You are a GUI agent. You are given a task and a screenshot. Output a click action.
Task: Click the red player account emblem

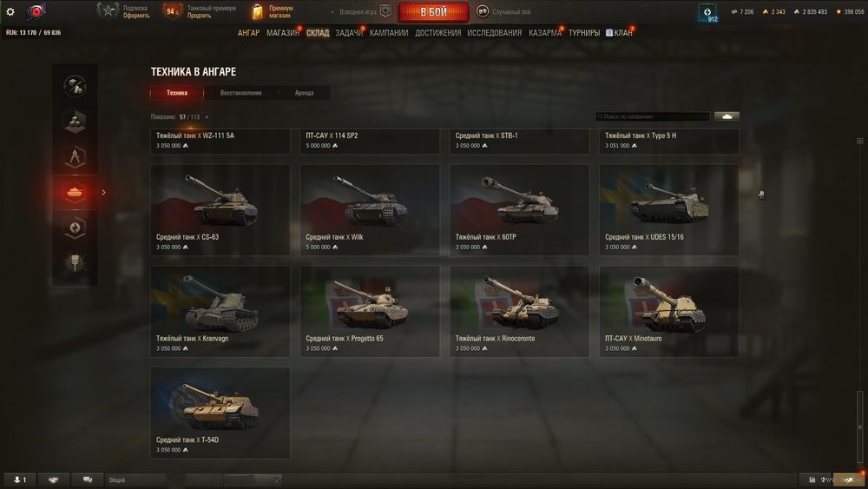pos(36,11)
